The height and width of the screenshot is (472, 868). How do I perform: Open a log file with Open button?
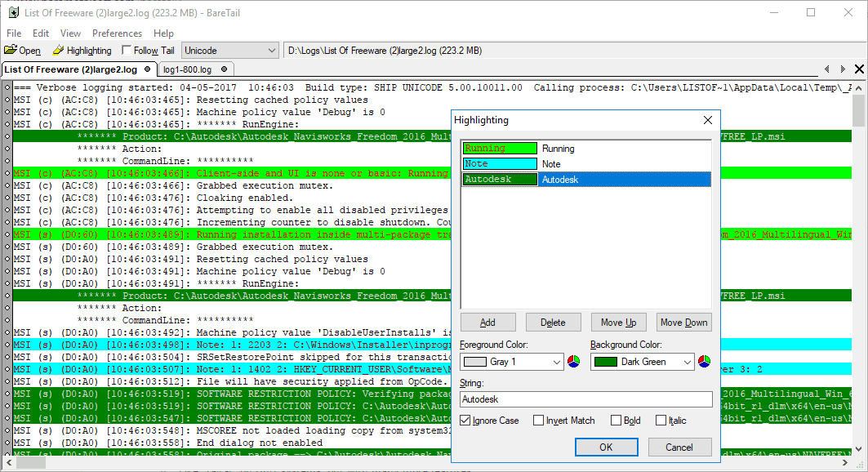(x=23, y=51)
